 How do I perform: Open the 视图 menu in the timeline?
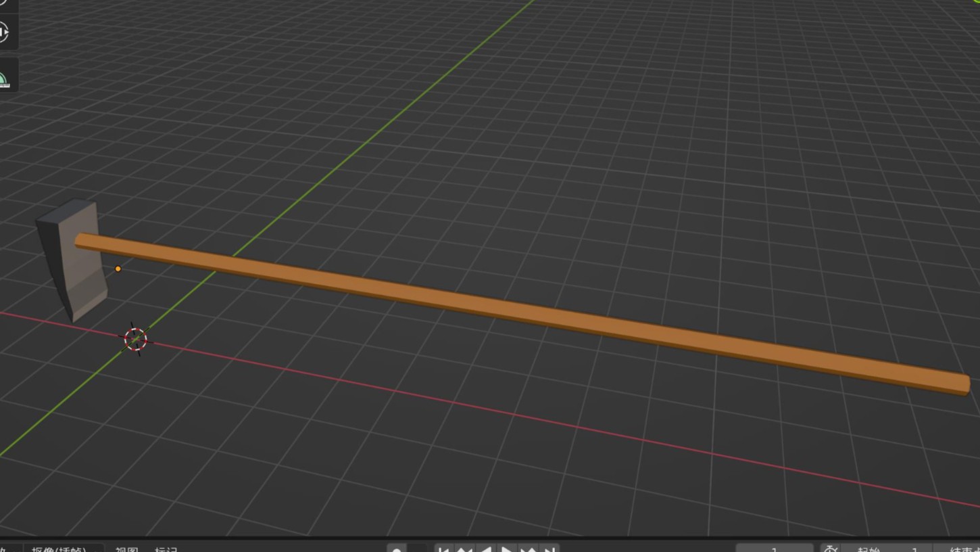pos(126,549)
